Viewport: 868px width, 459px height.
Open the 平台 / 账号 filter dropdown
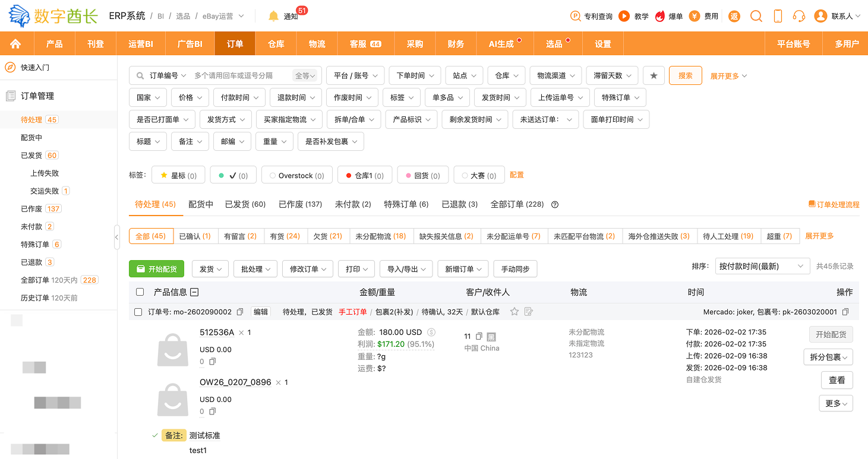point(355,75)
